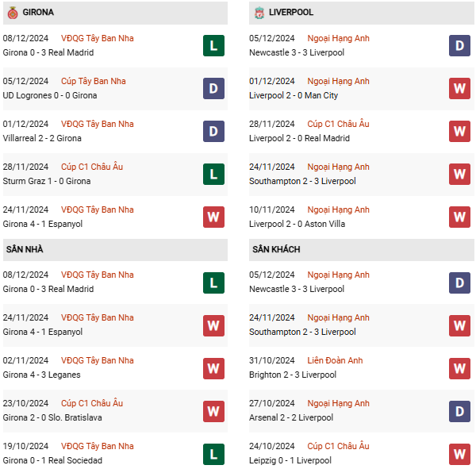Image resolution: width=476 pixels, height=469 pixels.
Task: Open Cúp C1 Châu Âu link for Leipzig match
Action: pyautogui.click(x=338, y=446)
